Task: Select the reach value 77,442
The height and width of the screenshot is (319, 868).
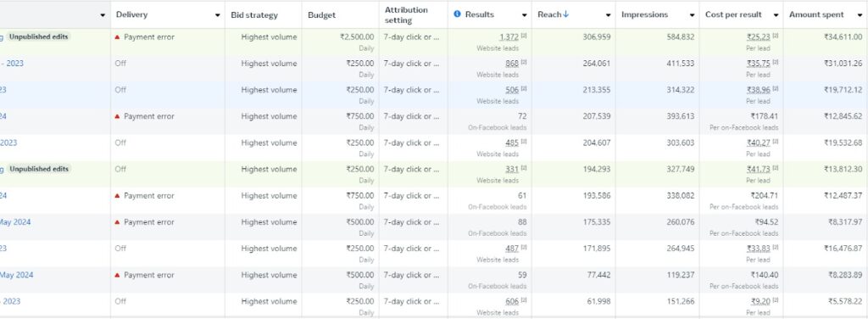Action: (x=599, y=275)
